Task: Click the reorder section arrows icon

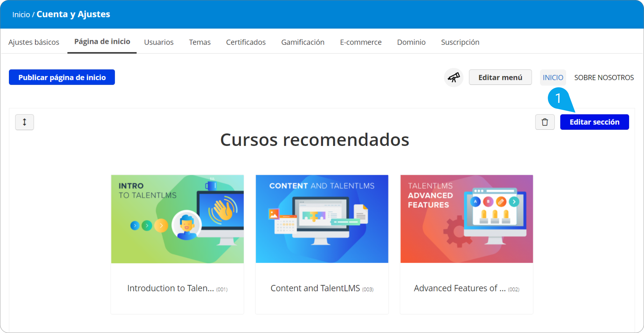Action: tap(25, 122)
